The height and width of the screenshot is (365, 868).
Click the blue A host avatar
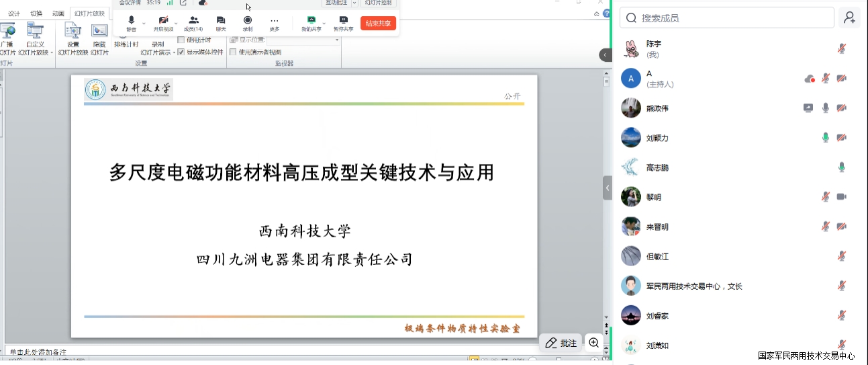[630, 79]
